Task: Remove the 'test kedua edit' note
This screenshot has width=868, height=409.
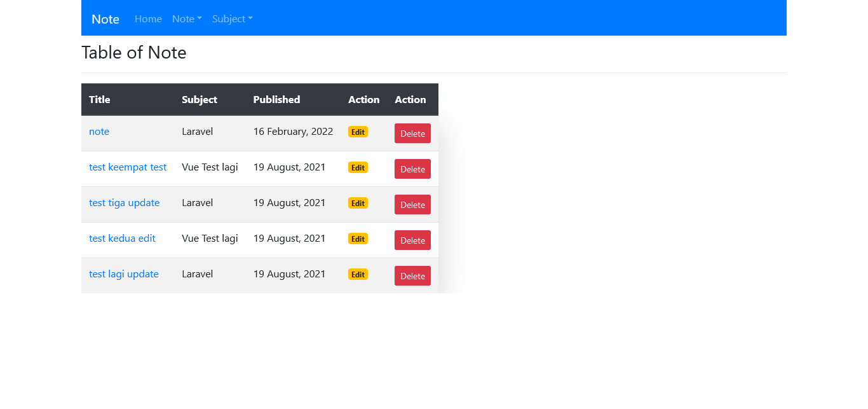Action: tap(412, 240)
